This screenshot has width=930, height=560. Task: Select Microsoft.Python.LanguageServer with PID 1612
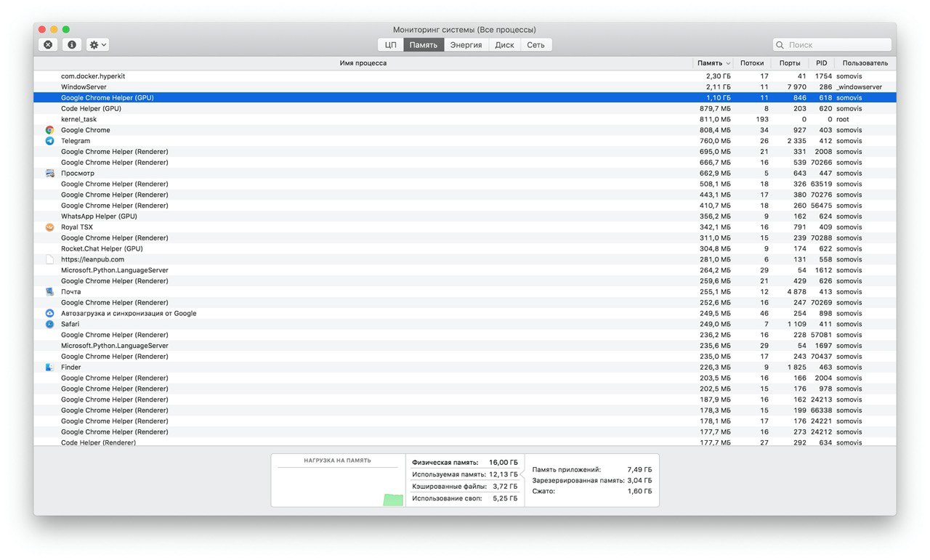tap(464, 270)
